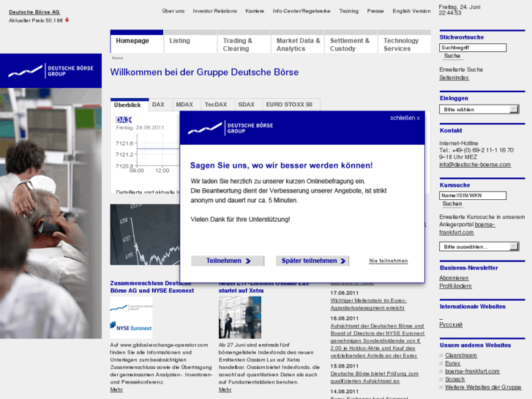Open Deutsche Börse bietet Prüfung news link
The image size is (532, 399).
click(x=374, y=377)
